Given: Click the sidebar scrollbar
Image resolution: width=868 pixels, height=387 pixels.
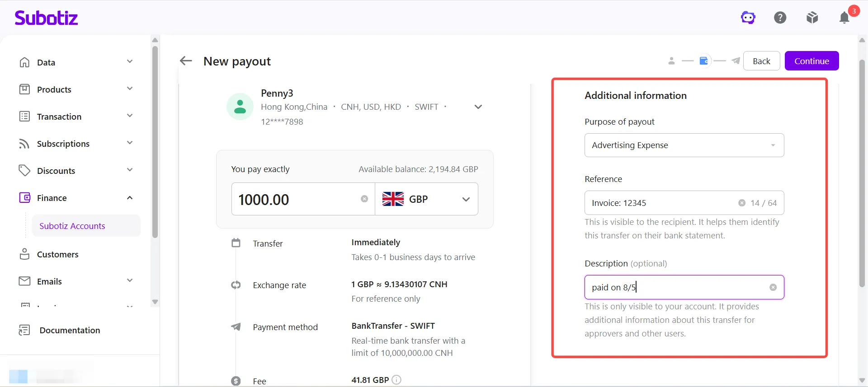Looking at the screenshot, I should click(x=155, y=142).
